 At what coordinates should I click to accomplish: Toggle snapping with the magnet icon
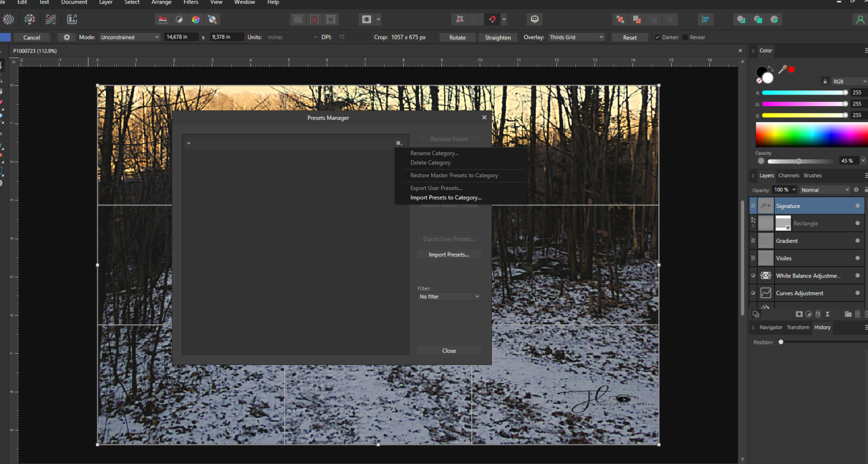click(492, 19)
